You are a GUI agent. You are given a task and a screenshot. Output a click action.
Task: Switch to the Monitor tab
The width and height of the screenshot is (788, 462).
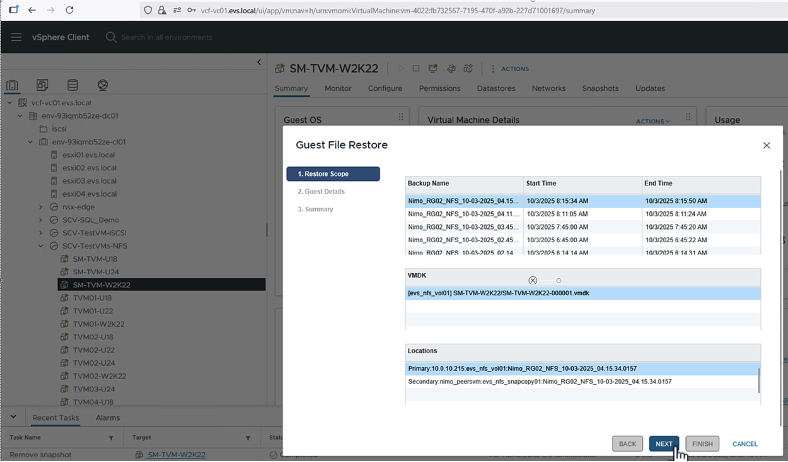pos(338,88)
